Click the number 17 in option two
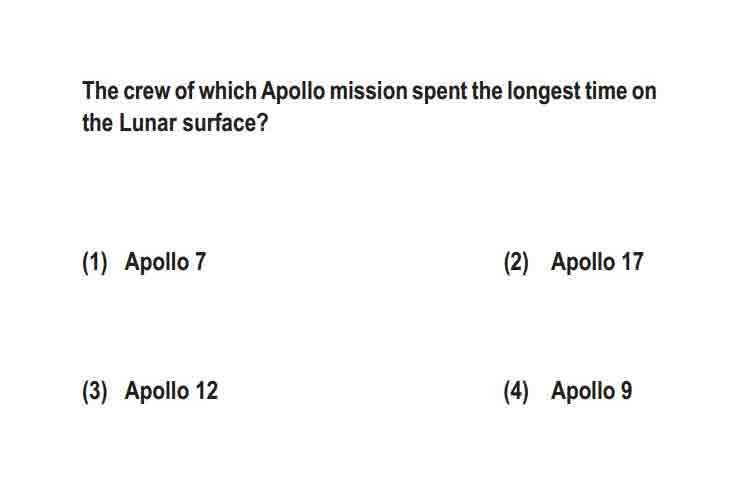The height and width of the screenshot is (500, 750). click(632, 262)
